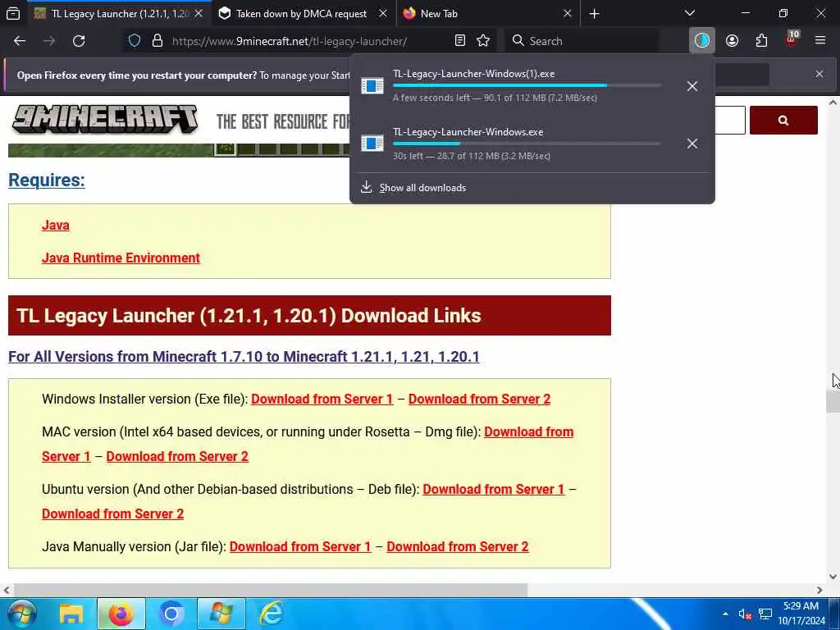Click horizontal scrollbar right arrow

pos(819,590)
